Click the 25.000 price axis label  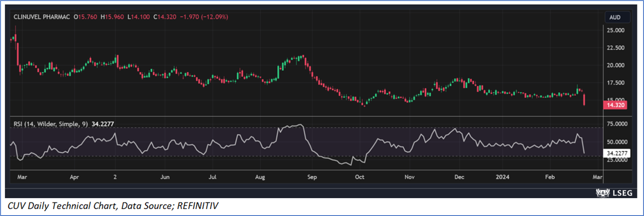616,30
